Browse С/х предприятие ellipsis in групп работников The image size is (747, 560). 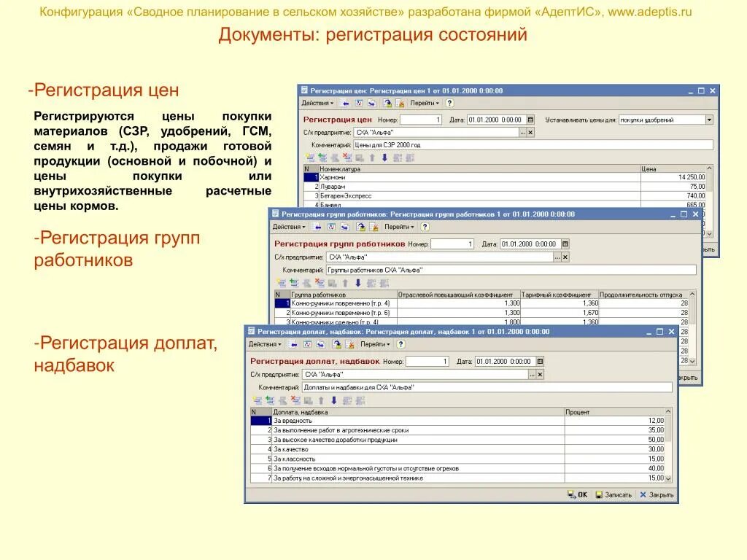click(x=557, y=257)
